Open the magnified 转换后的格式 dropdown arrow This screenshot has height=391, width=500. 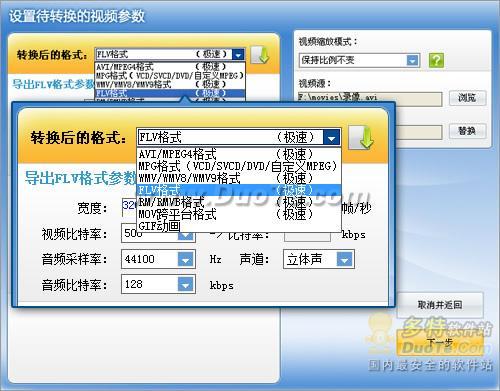click(x=331, y=138)
